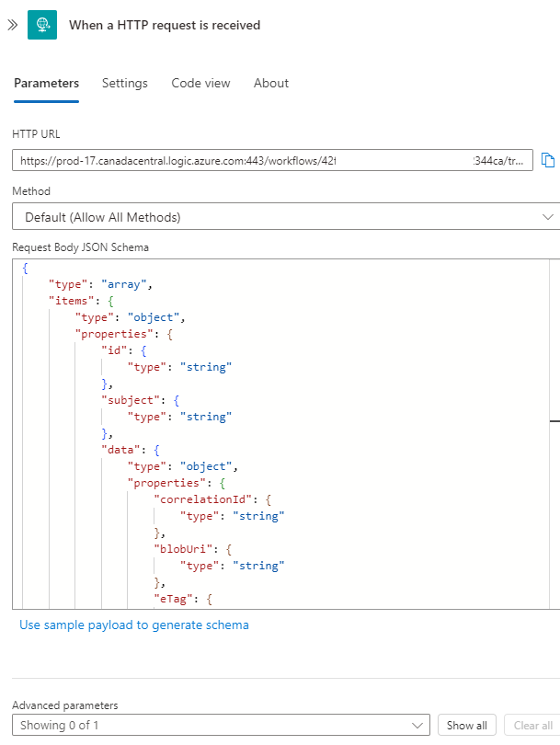Open the Code view tab
560x745 pixels.
click(x=200, y=83)
